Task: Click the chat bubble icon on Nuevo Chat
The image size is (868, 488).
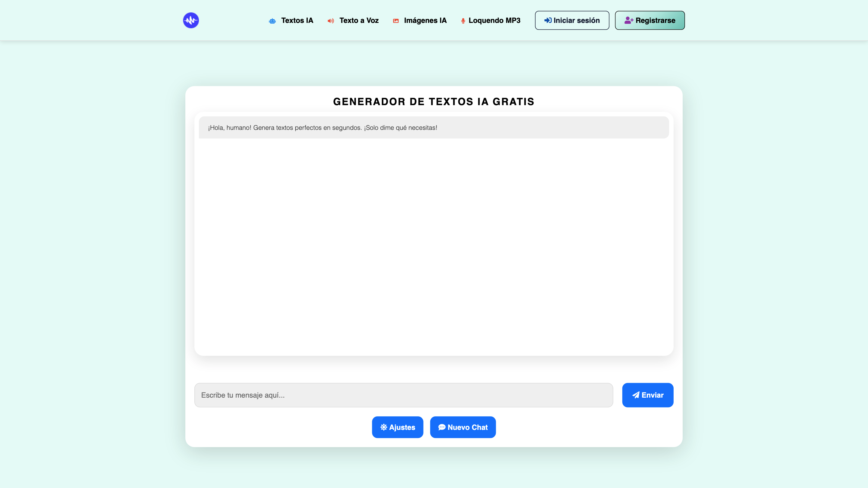Action: 442,427
